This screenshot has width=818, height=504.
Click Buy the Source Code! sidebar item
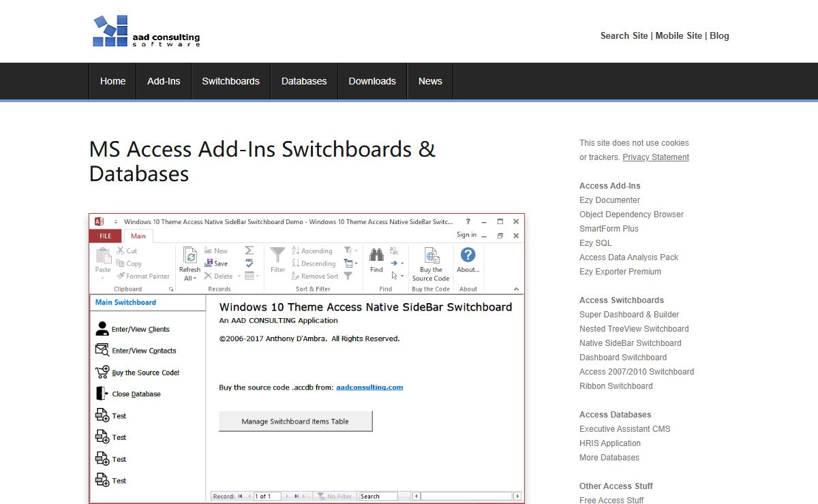click(137, 373)
